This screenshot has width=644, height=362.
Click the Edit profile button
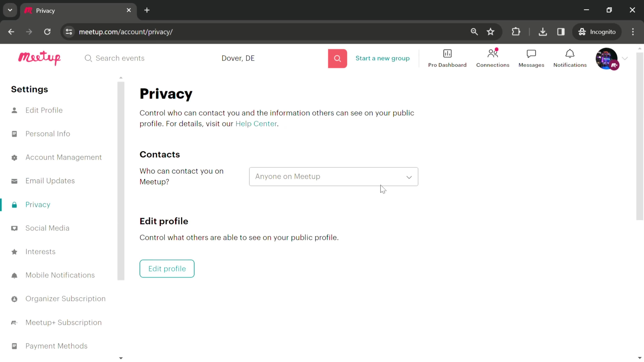(x=167, y=268)
